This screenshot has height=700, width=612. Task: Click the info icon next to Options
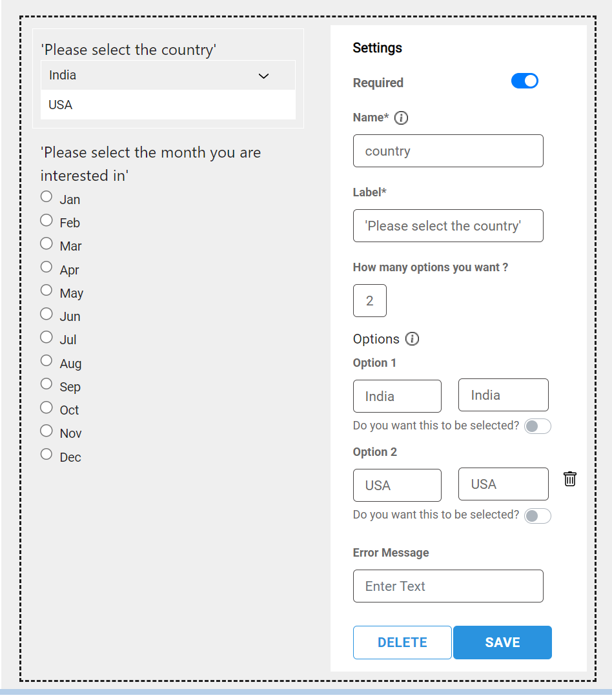[412, 339]
